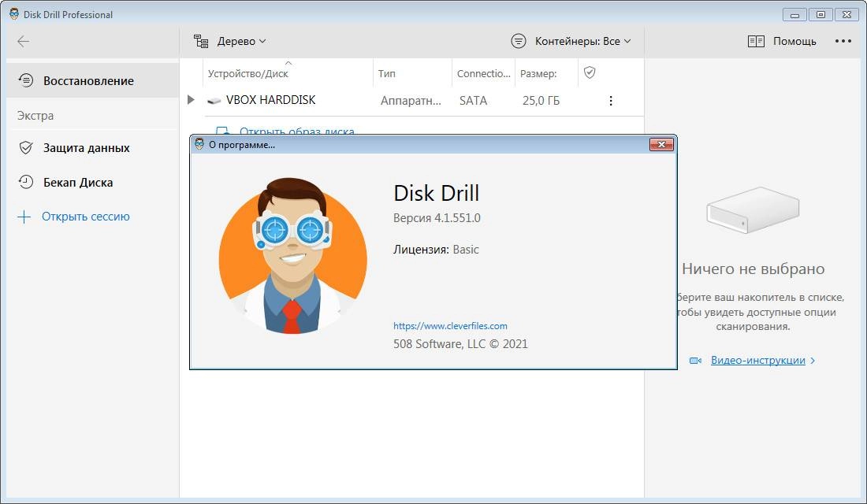Click the 25,0 ГБ size cell
The width and height of the screenshot is (867, 504).
click(541, 101)
